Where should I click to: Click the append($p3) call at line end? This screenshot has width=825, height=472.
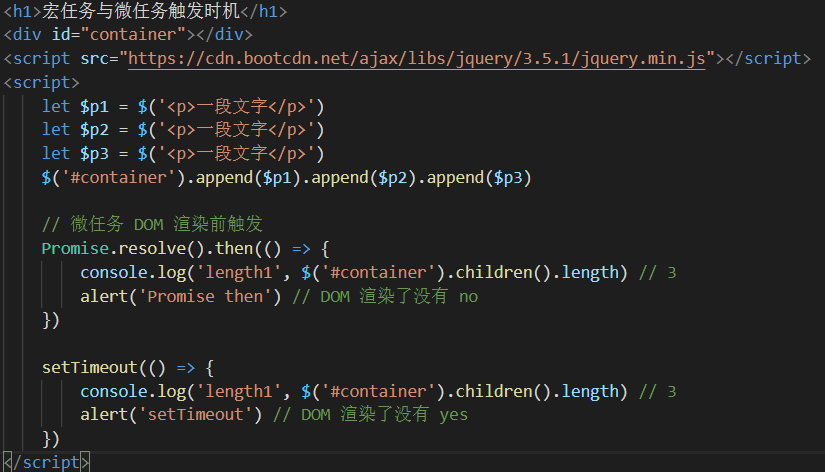tap(479, 178)
